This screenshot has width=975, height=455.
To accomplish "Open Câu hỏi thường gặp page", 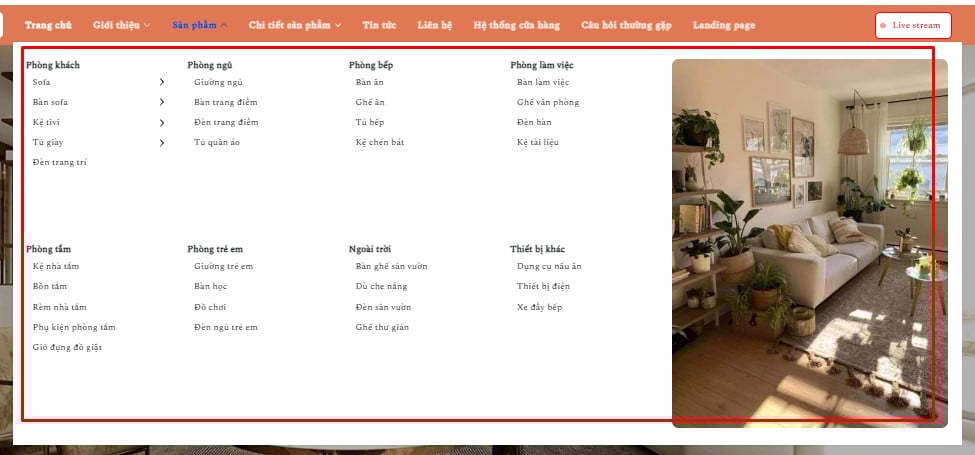I will [626, 25].
